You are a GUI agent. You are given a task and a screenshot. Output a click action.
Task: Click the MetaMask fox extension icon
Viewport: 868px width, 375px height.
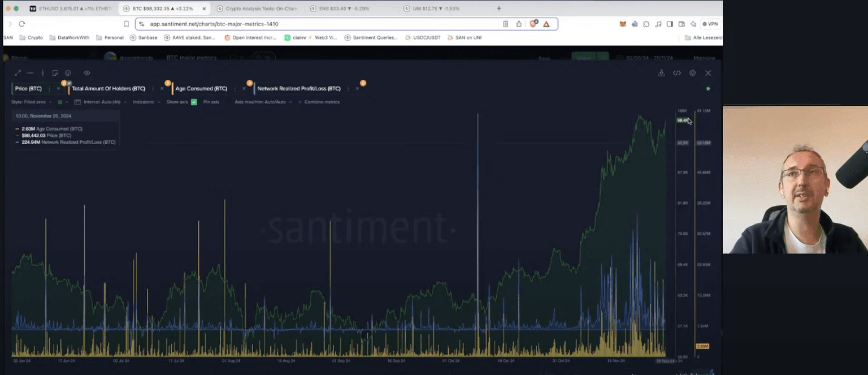tap(623, 24)
